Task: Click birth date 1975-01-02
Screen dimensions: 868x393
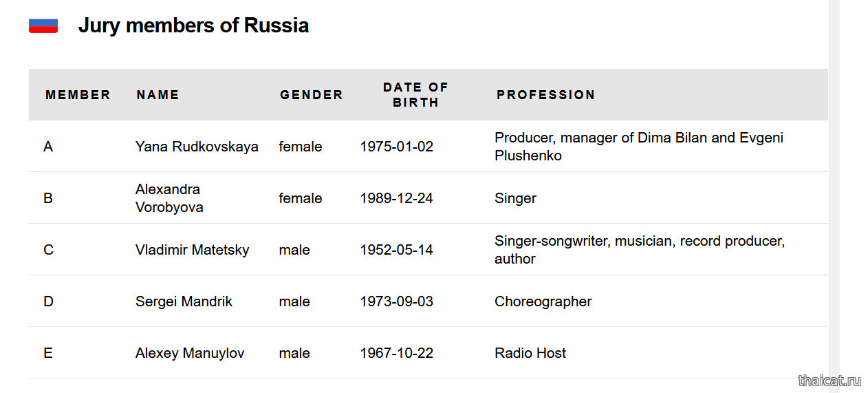Action: [396, 147]
